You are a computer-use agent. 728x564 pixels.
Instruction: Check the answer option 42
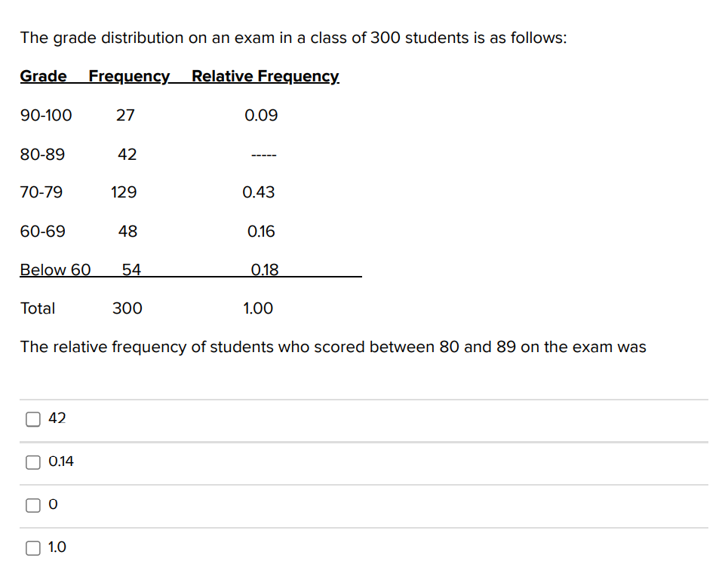[32, 418]
